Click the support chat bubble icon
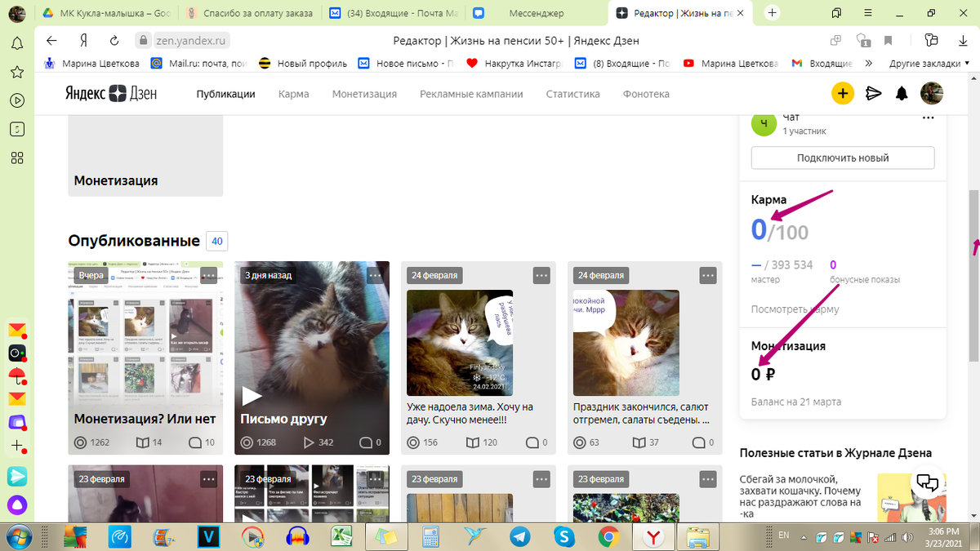Viewport: 980px width, 551px height. coord(927,482)
